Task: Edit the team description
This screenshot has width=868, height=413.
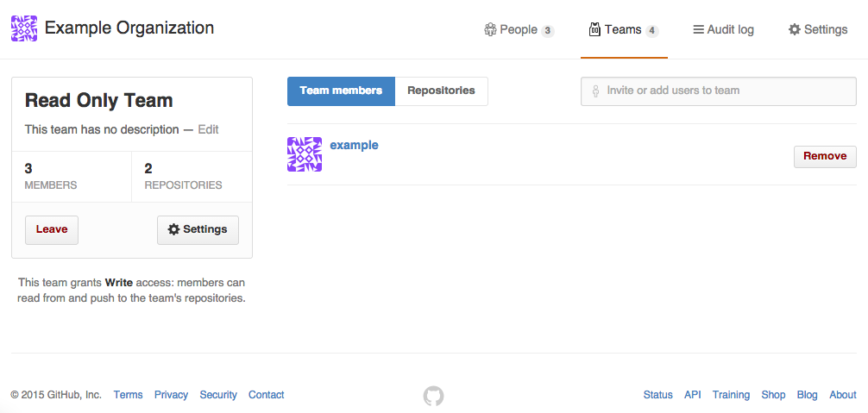Action: tap(208, 129)
